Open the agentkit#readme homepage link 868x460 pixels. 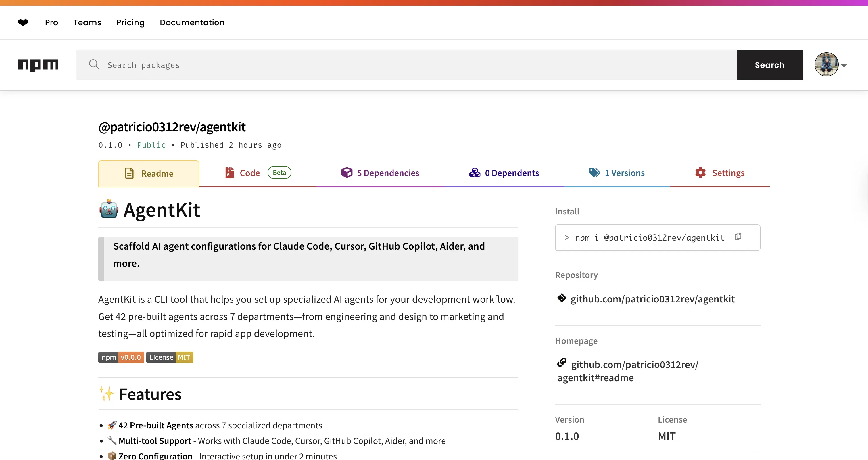[x=628, y=371]
